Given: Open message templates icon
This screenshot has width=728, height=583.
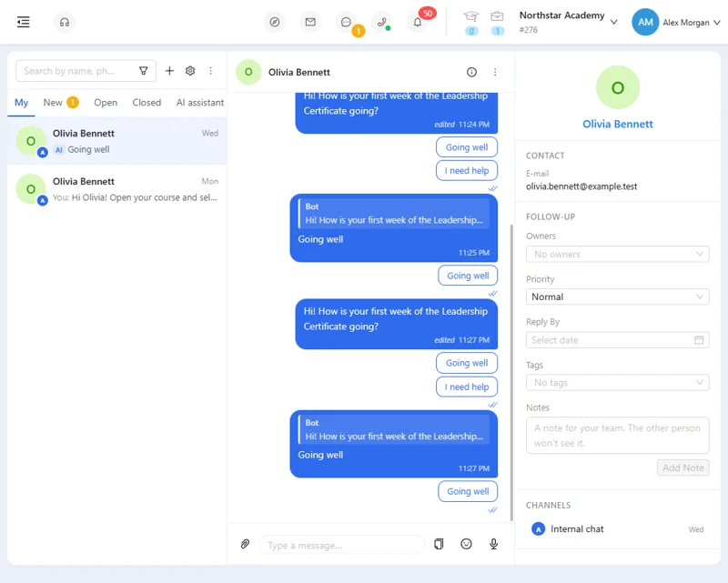Looking at the screenshot, I should point(439,544).
